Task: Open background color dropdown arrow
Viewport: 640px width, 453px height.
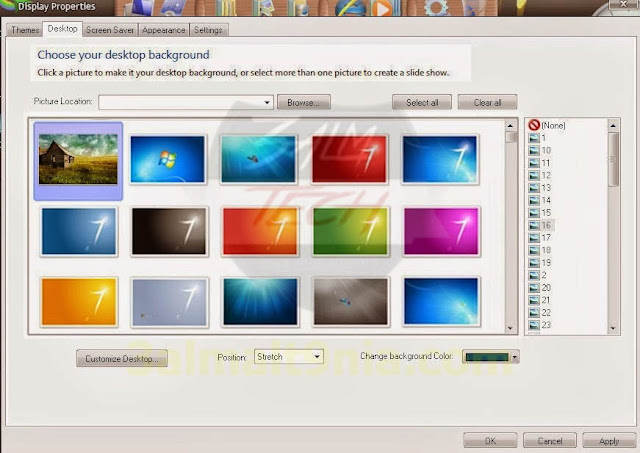Action: click(x=515, y=357)
